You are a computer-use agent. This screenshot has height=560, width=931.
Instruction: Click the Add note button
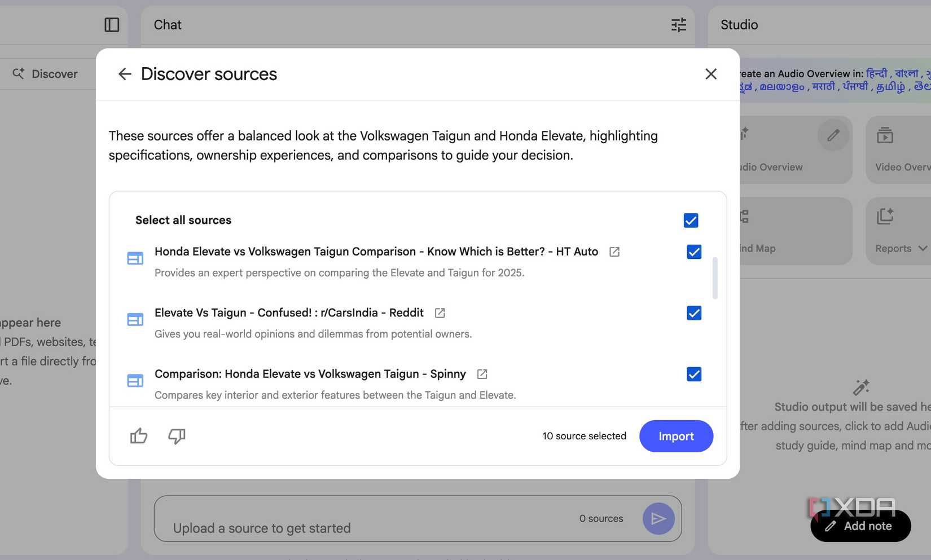click(860, 526)
